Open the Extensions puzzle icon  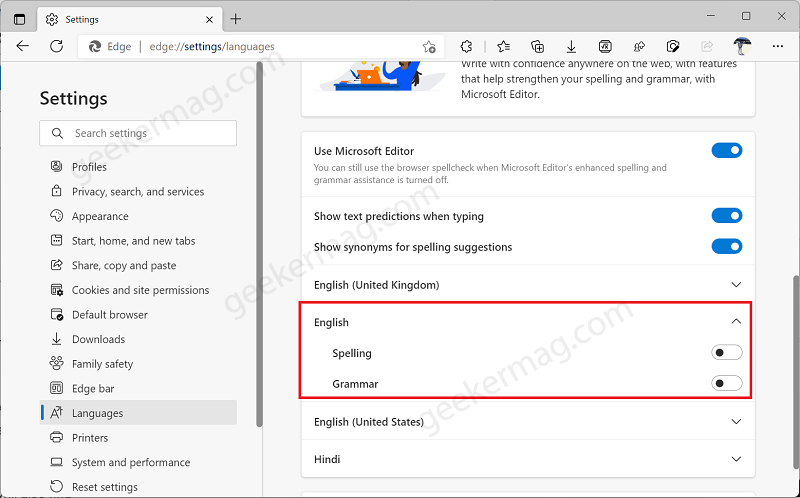tap(466, 46)
